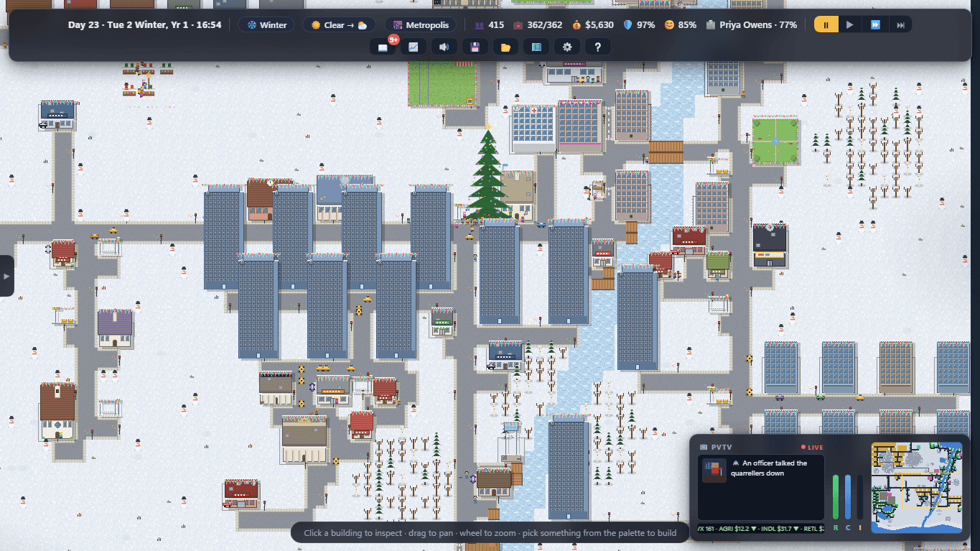980x551 pixels.
Task: Open help with the question mark icon
Action: pos(598,47)
